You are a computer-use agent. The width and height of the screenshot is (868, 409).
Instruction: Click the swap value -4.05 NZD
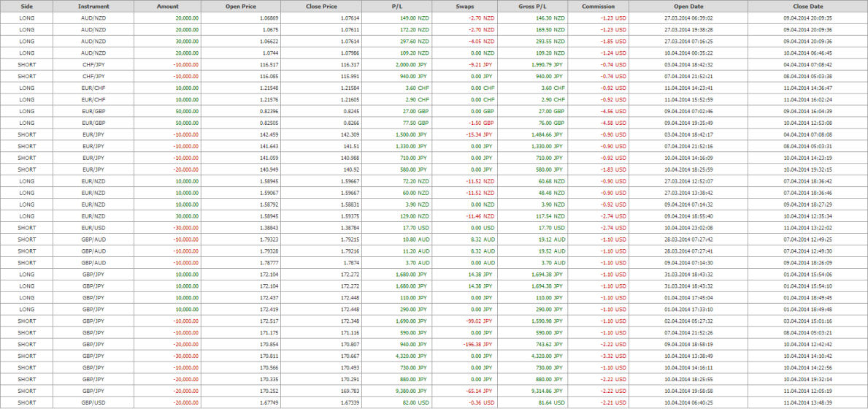click(481, 42)
